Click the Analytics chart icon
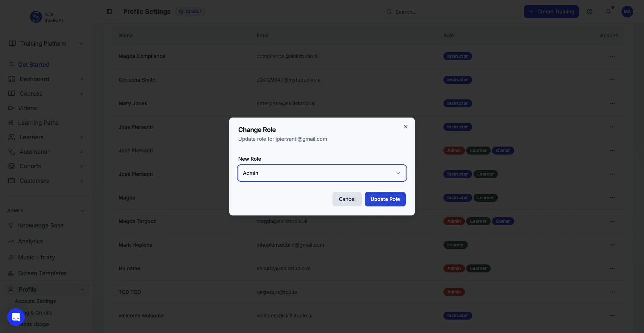 pyautogui.click(x=11, y=241)
